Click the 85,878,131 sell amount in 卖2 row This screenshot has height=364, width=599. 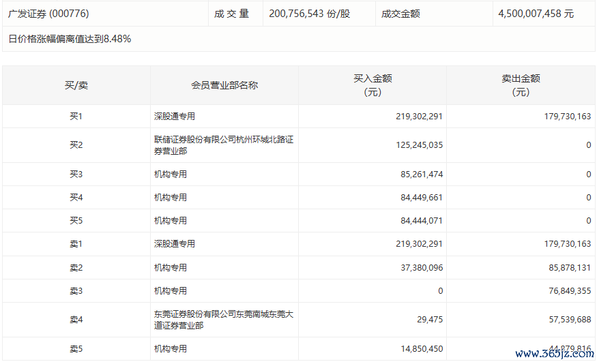[x=564, y=268]
